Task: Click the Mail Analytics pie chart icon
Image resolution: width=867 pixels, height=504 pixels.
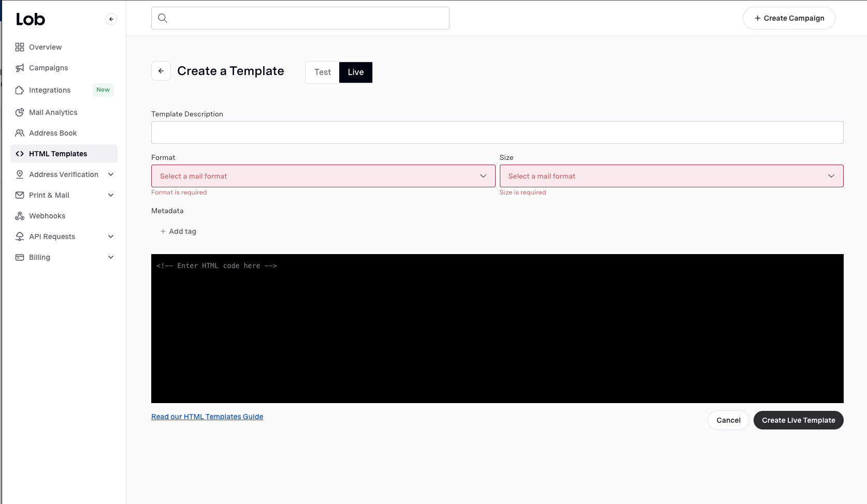Action: [x=20, y=112]
